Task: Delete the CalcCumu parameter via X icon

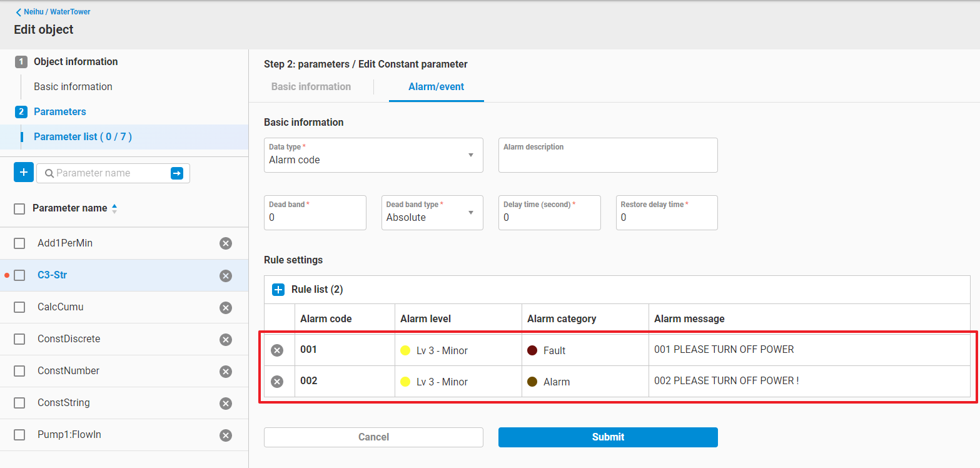Action: pyautogui.click(x=226, y=308)
